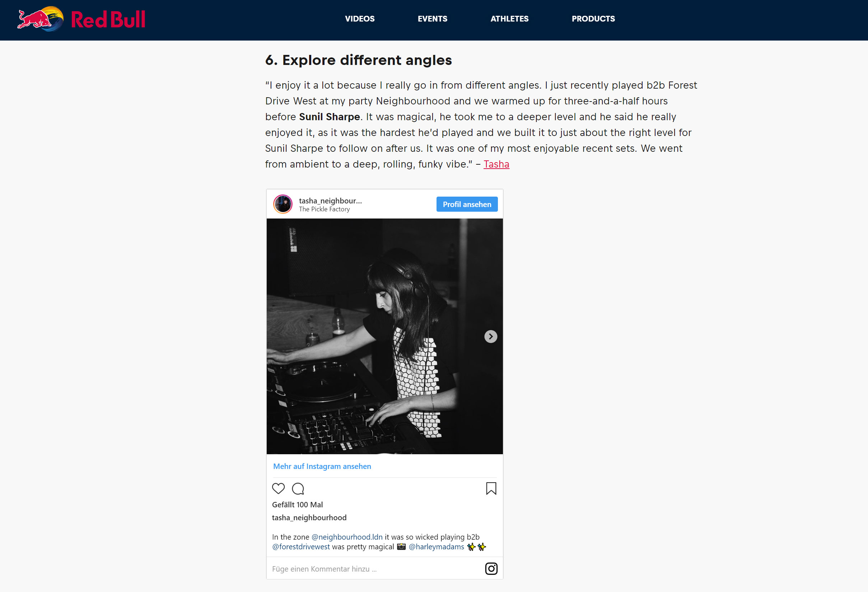Open Mehr auf Instagram ansehen link
The height and width of the screenshot is (592, 868).
(x=322, y=466)
